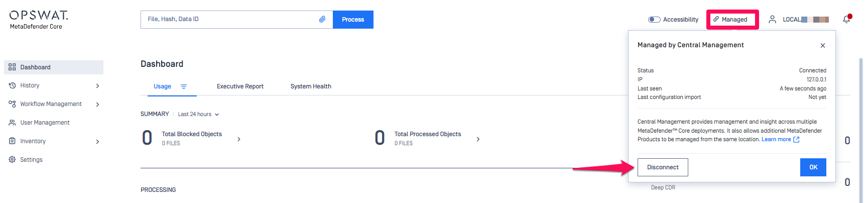Click the user profile icon
The height and width of the screenshot is (203, 868).
(772, 19)
